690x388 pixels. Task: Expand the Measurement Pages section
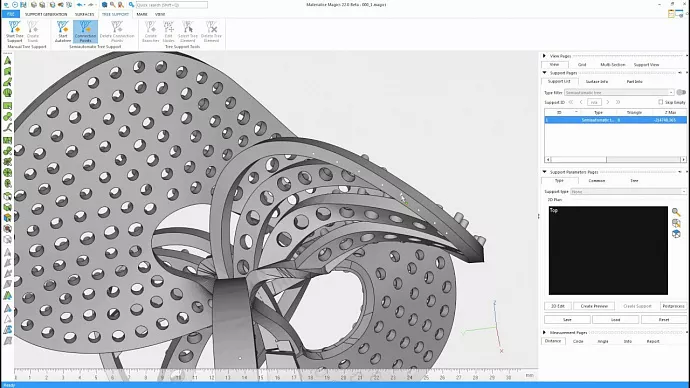tap(544, 333)
